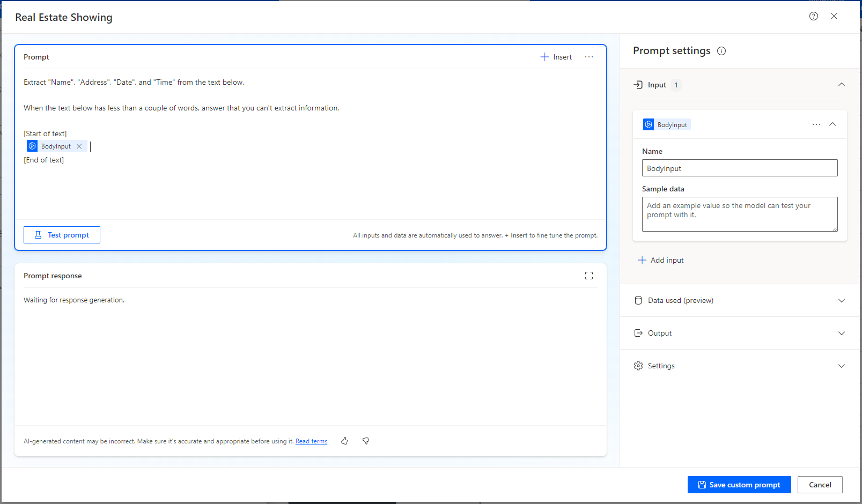Screen dimensions: 862x504
Task: Open the help question mark icon
Action: 814,16
